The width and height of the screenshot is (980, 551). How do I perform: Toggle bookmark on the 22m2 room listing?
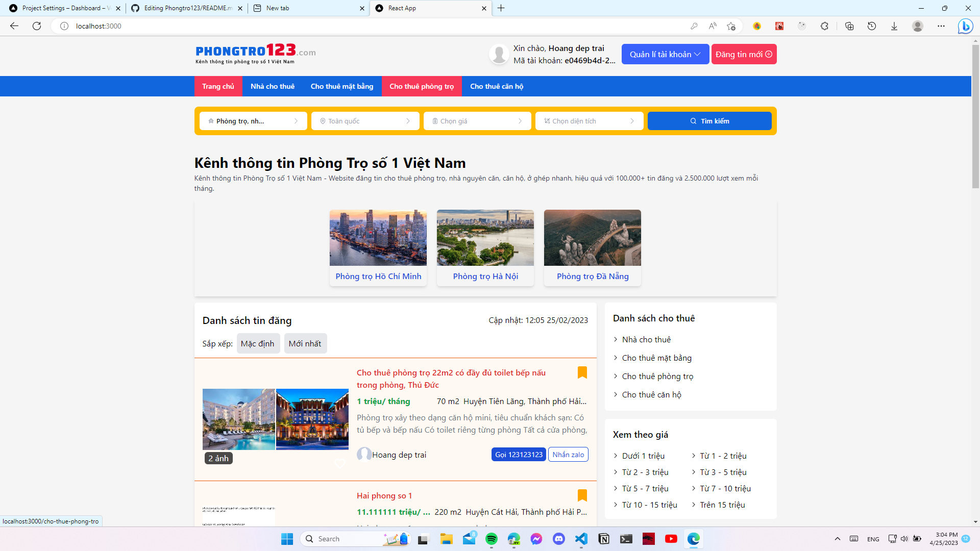coord(582,372)
